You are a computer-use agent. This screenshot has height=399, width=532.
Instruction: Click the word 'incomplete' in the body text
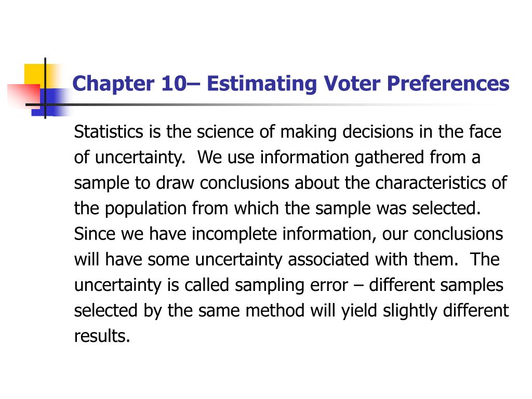(x=234, y=234)
